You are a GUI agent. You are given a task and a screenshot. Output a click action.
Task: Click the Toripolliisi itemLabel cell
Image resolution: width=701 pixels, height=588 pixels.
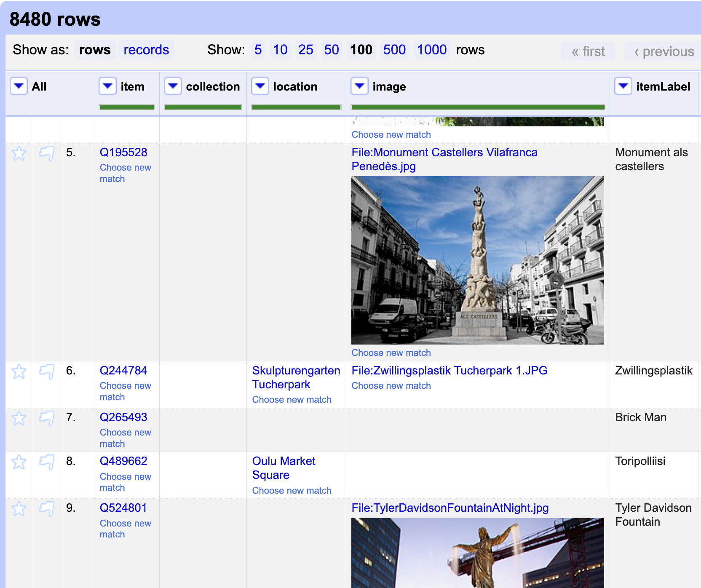tap(653, 475)
